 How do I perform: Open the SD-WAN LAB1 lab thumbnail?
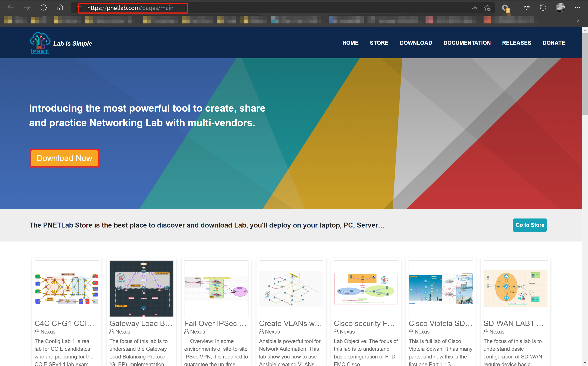[515, 289]
